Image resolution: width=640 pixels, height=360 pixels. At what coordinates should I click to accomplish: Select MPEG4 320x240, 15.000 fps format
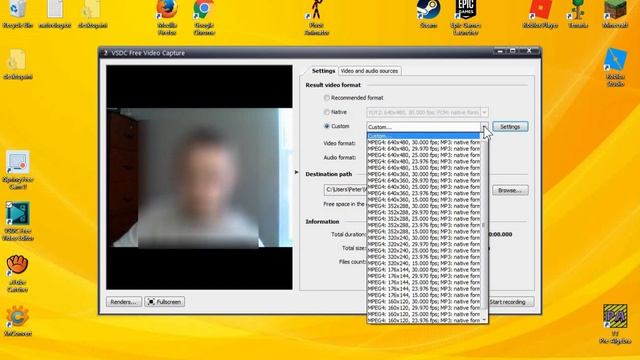[423, 263]
